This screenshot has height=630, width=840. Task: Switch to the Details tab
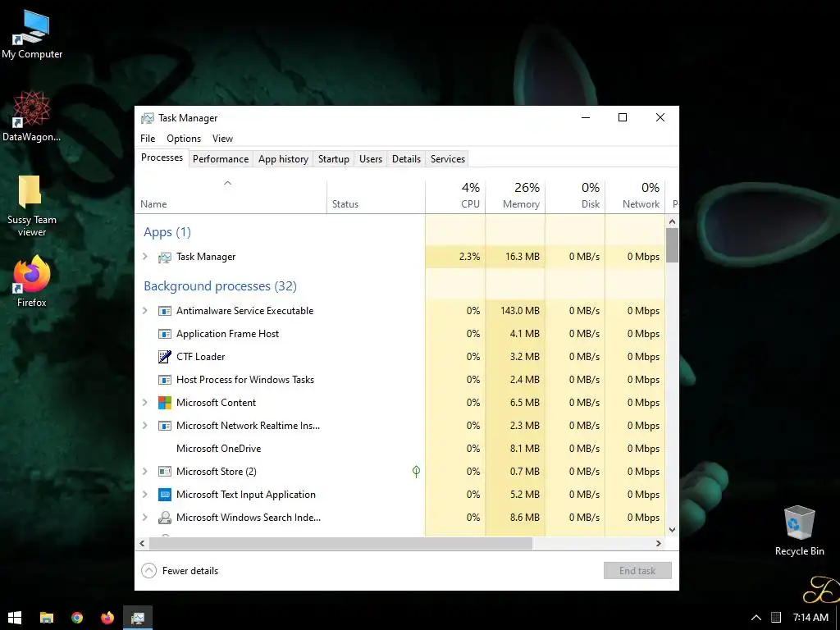click(406, 159)
